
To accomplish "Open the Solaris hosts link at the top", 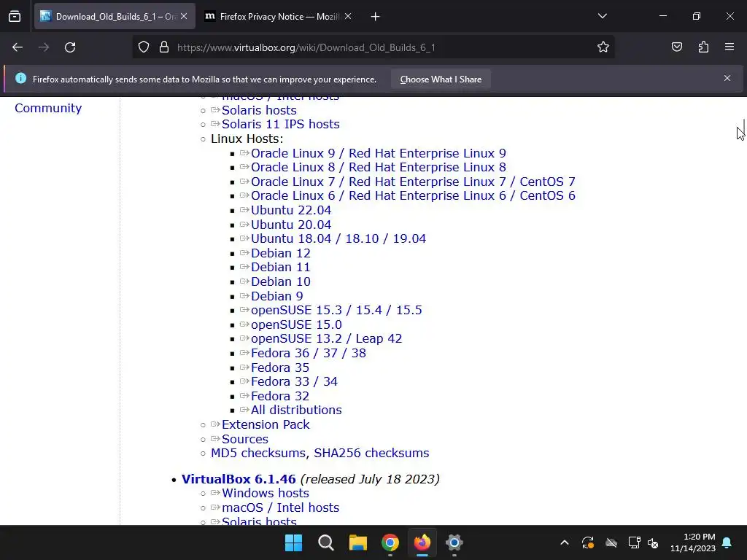I will tap(259, 111).
